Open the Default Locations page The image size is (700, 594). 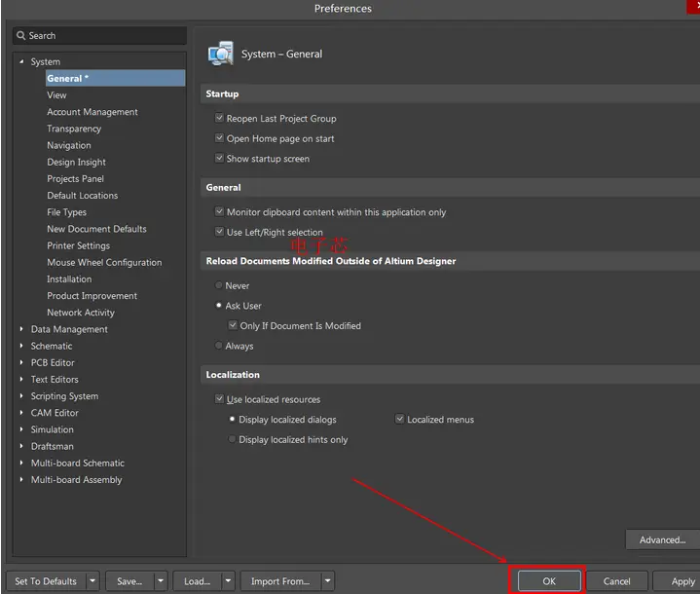point(83,195)
